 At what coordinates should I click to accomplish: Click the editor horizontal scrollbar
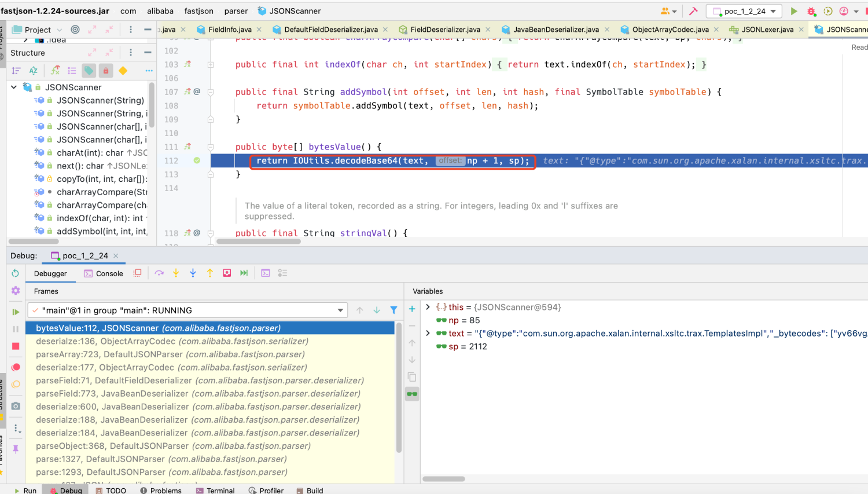pyautogui.click(x=258, y=241)
